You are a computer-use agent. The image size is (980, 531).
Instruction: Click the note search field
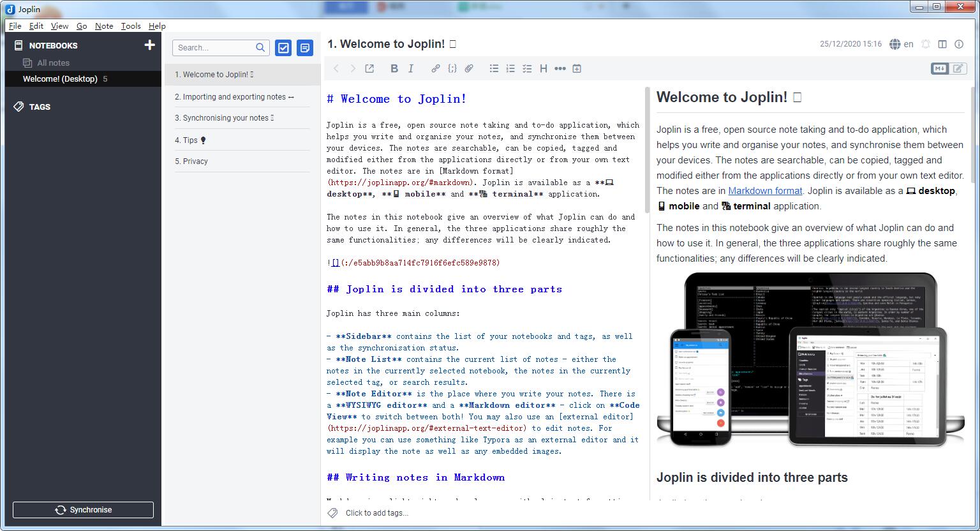click(214, 47)
